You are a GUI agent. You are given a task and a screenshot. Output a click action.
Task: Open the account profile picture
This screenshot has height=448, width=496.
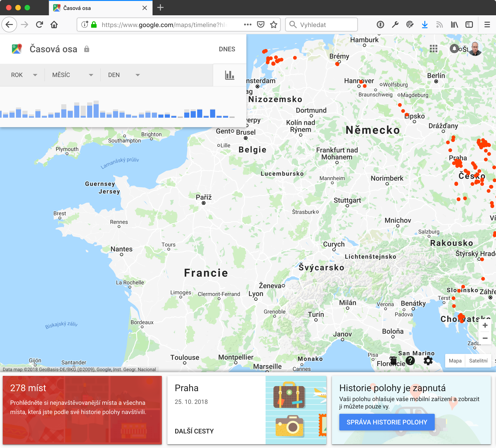(475, 49)
